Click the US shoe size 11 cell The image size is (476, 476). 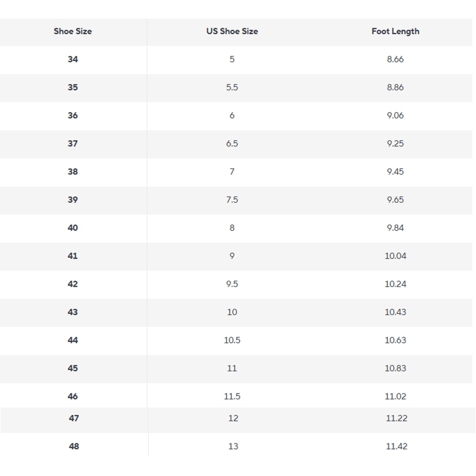[x=232, y=368]
